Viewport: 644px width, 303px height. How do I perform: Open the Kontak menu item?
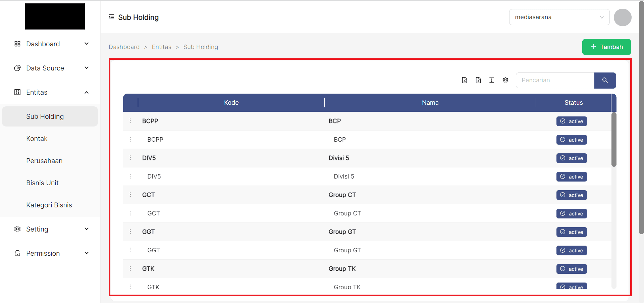point(37,139)
